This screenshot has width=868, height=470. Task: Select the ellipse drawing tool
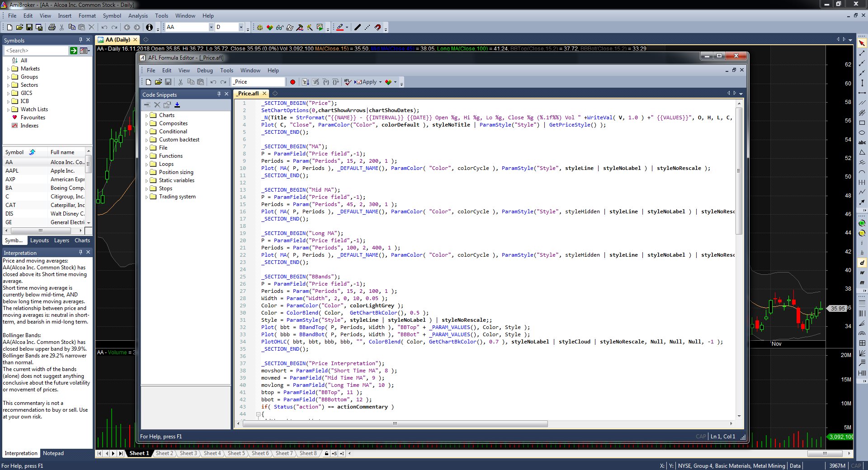coord(862,133)
